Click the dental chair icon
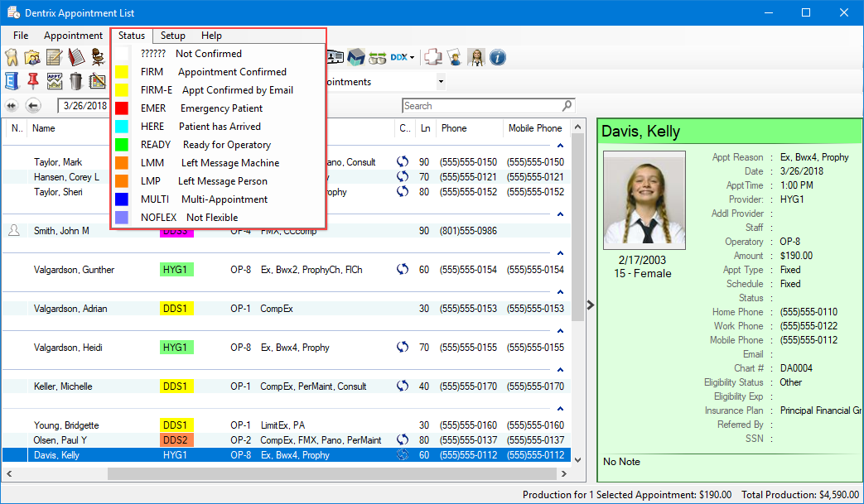The width and height of the screenshot is (864, 504). (98, 58)
